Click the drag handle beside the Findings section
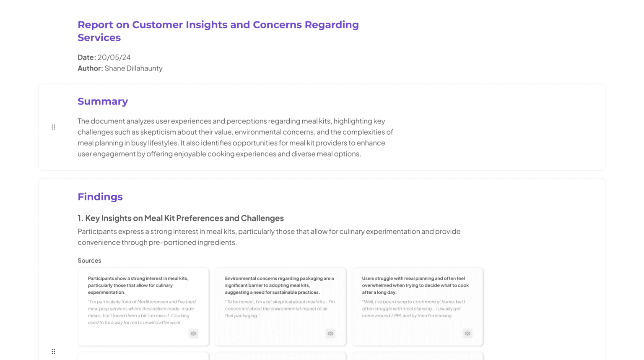The height and width of the screenshot is (360, 644). [53, 352]
